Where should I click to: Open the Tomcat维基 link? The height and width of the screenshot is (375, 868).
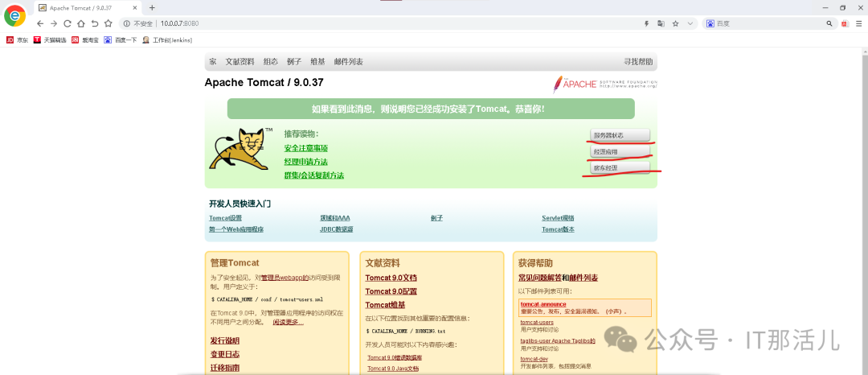coord(385,305)
